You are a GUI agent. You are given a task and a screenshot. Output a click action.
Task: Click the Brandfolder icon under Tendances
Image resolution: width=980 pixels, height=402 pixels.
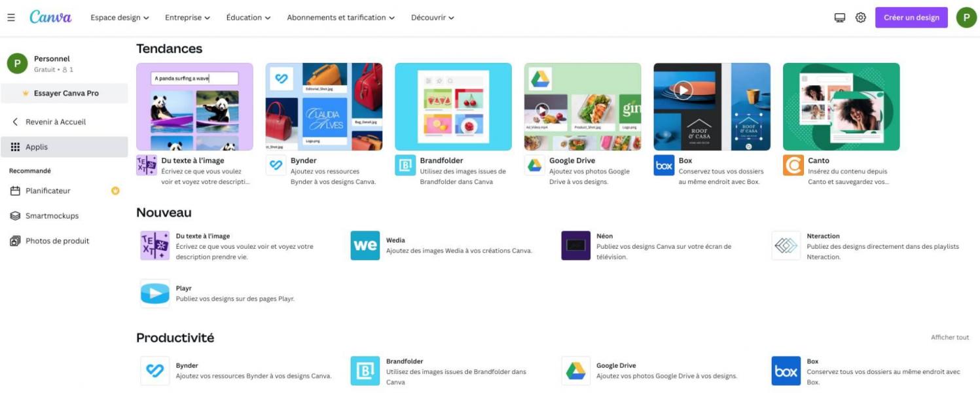tap(405, 166)
